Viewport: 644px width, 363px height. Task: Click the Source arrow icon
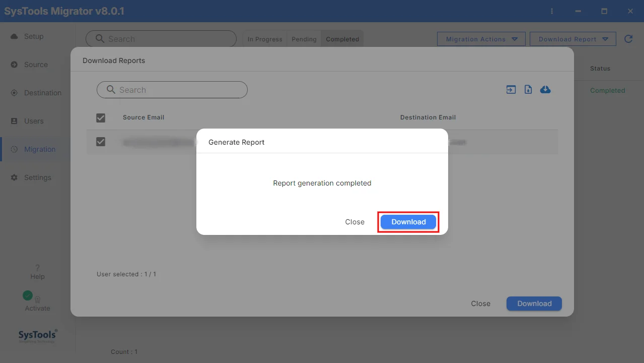[14, 65]
